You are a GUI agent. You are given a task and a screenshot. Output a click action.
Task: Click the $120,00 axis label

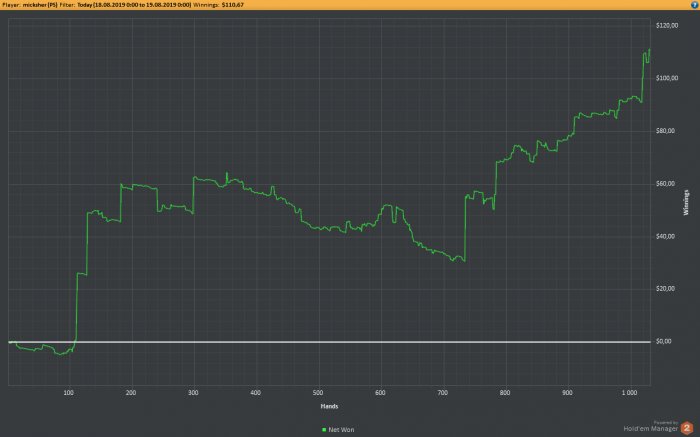pos(667,25)
